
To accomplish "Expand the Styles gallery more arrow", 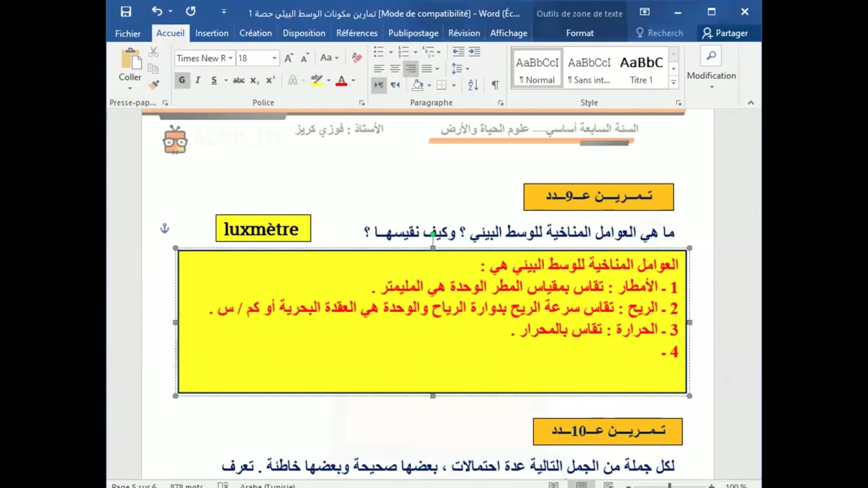I will tap(674, 83).
